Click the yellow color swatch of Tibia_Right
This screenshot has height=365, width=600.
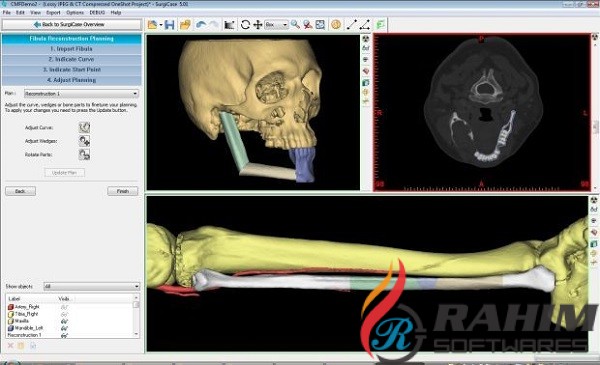click(11, 314)
